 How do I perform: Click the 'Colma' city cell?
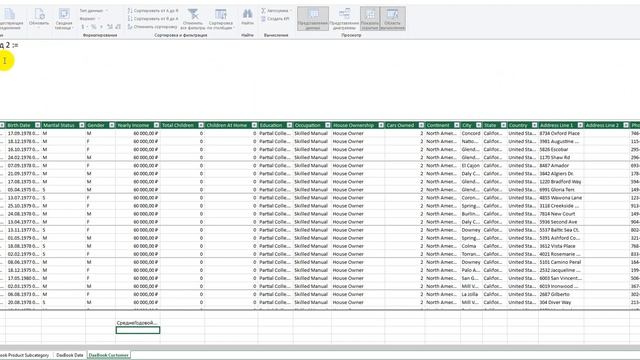click(471, 246)
